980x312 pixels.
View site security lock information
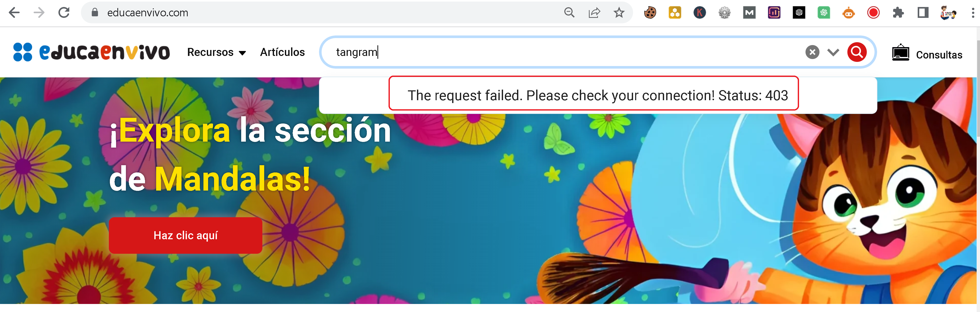click(x=95, y=13)
